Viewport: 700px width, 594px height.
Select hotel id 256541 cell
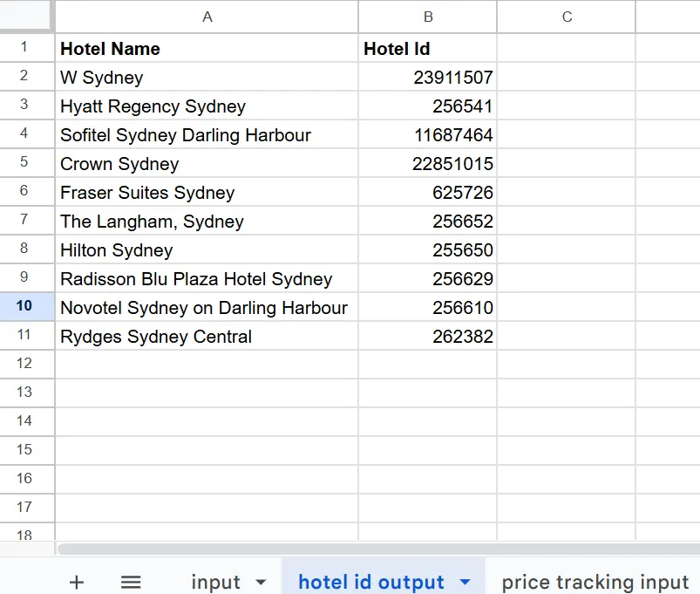(x=428, y=106)
